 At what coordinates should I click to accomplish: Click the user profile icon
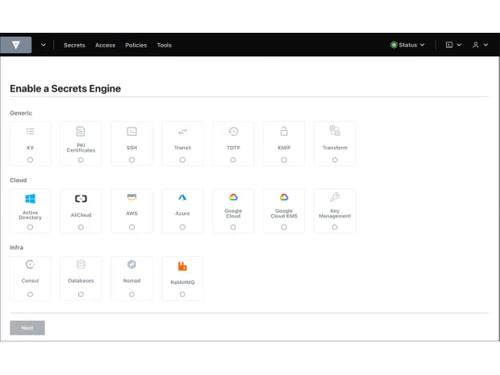475,45
